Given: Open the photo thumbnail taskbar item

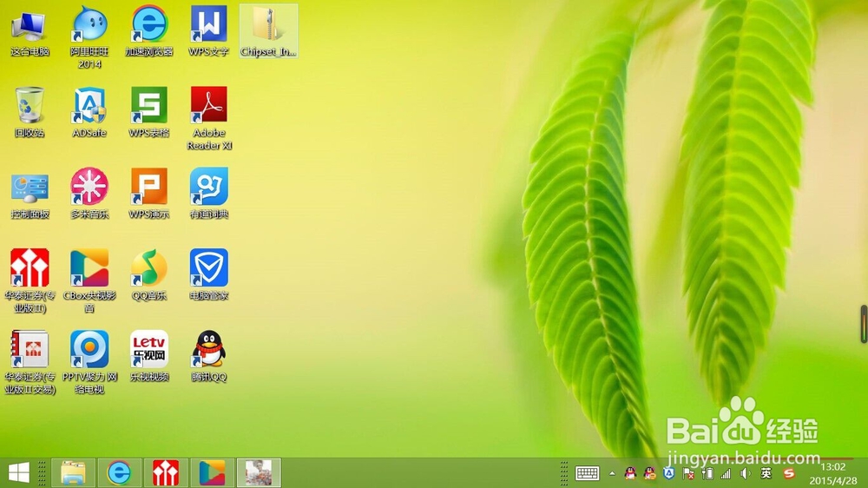Looking at the screenshot, I should (x=259, y=473).
